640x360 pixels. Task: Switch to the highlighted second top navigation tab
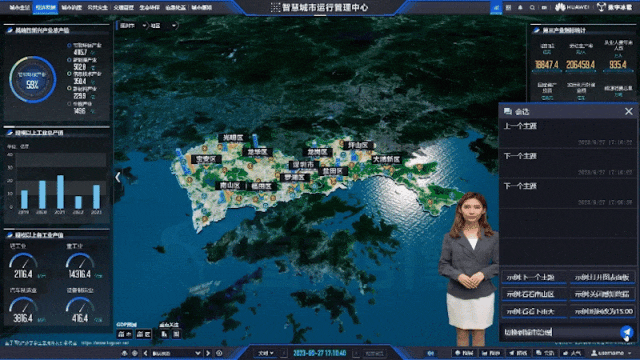tap(45, 7)
